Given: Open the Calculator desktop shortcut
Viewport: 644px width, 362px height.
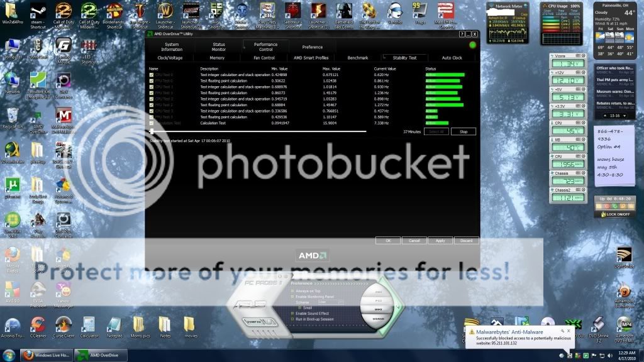Looking at the screenshot, I should point(89,327).
